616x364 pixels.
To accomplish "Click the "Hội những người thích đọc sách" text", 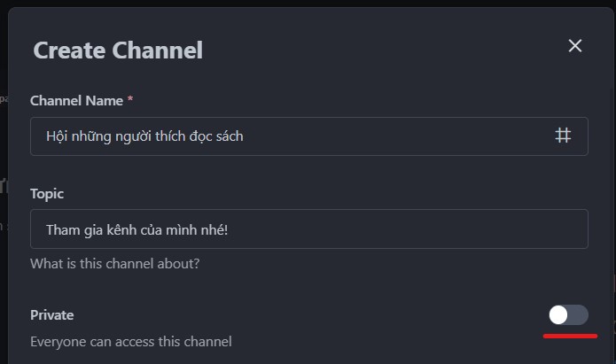I will (x=144, y=136).
